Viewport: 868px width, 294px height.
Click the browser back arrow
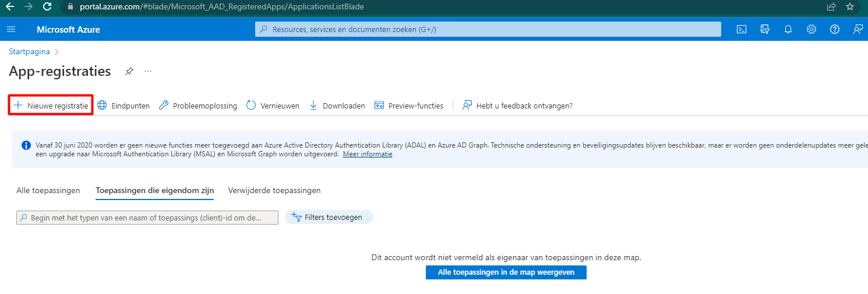tap(9, 7)
